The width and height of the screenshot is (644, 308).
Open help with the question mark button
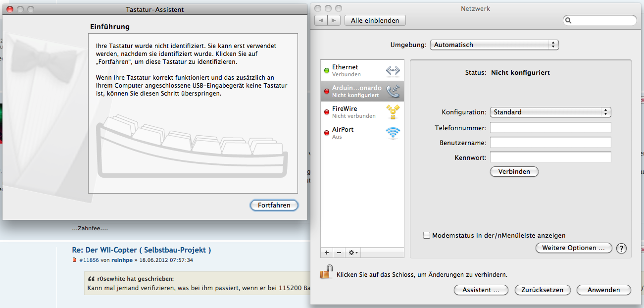[x=622, y=249]
